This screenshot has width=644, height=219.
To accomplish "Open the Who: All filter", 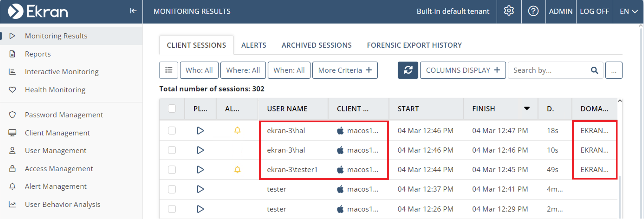I will pyautogui.click(x=199, y=70).
